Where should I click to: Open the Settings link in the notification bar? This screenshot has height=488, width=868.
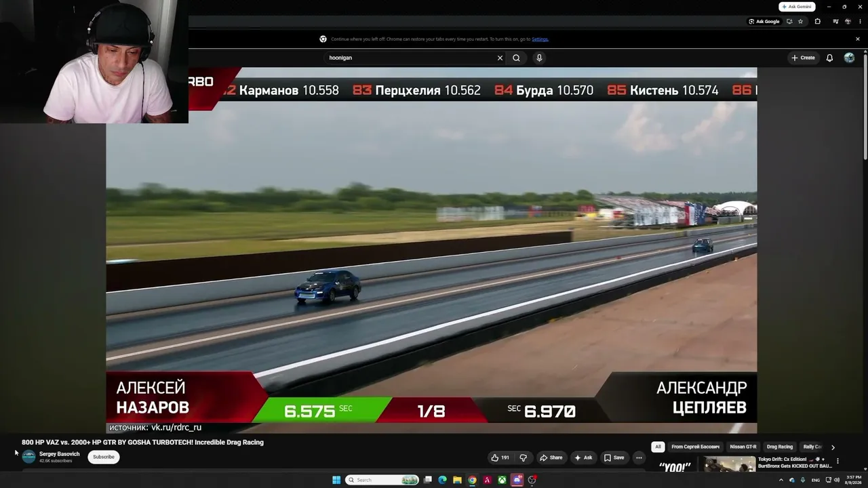(x=540, y=39)
